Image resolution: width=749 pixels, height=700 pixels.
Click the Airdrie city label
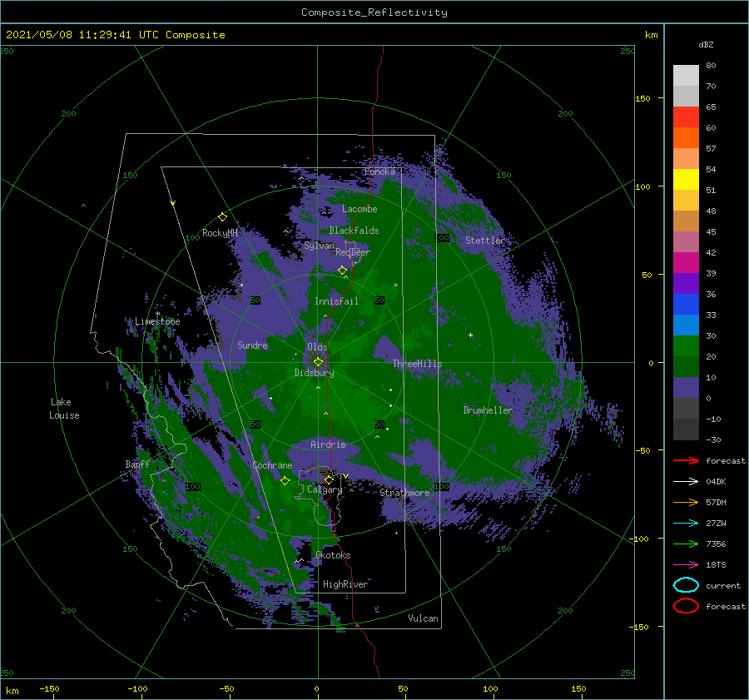coord(328,444)
